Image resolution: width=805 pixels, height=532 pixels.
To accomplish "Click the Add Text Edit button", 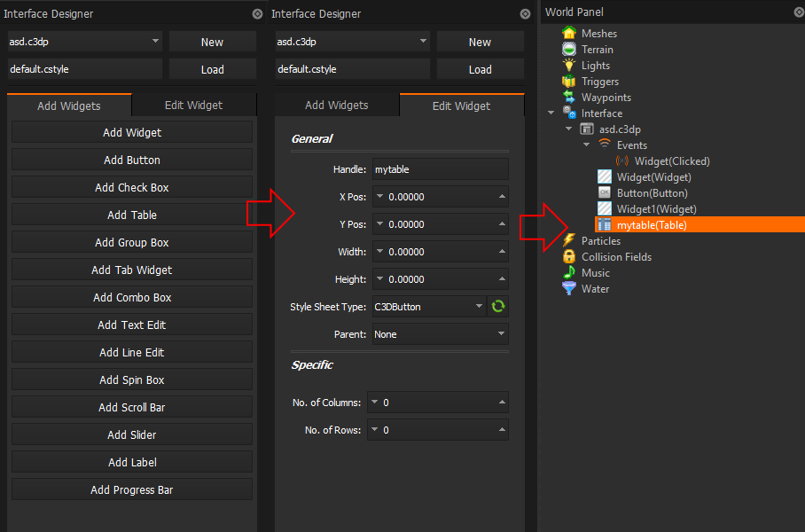I will click(x=132, y=325).
